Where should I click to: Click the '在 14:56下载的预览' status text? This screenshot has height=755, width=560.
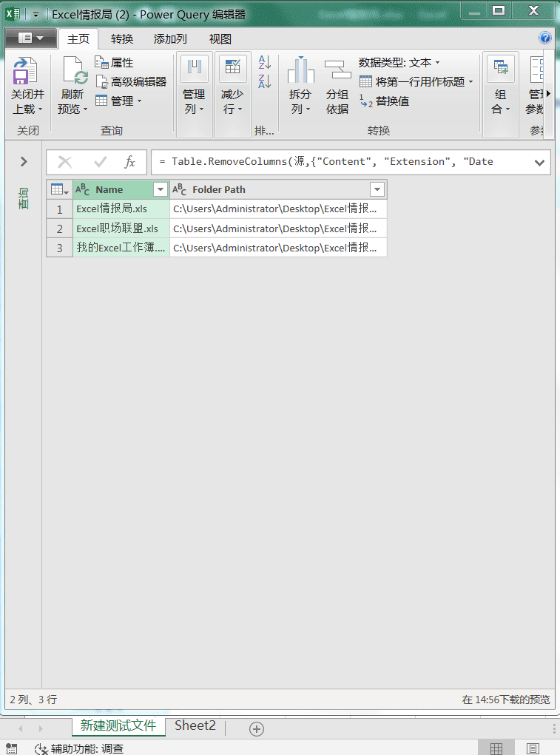click(505, 699)
